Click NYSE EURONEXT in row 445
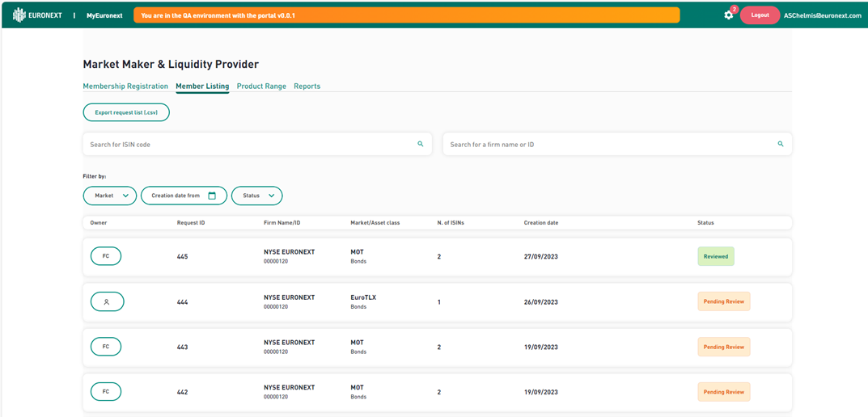868x417 pixels. [x=289, y=251]
